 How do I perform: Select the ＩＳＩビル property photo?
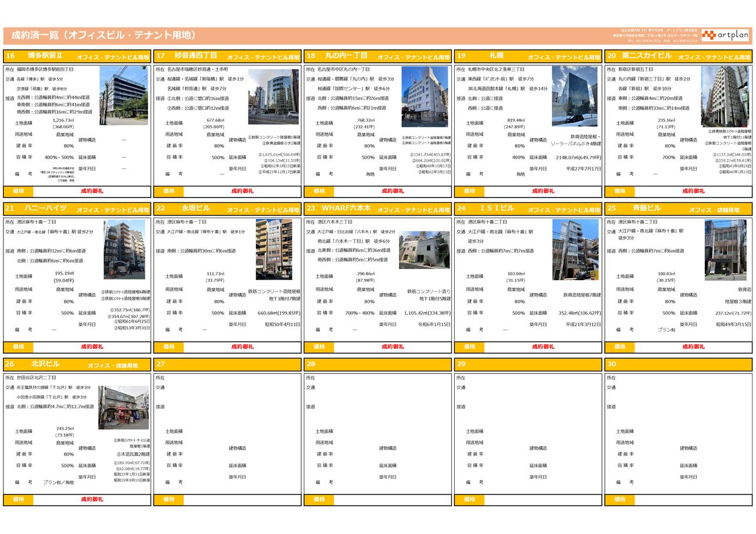tap(575, 249)
